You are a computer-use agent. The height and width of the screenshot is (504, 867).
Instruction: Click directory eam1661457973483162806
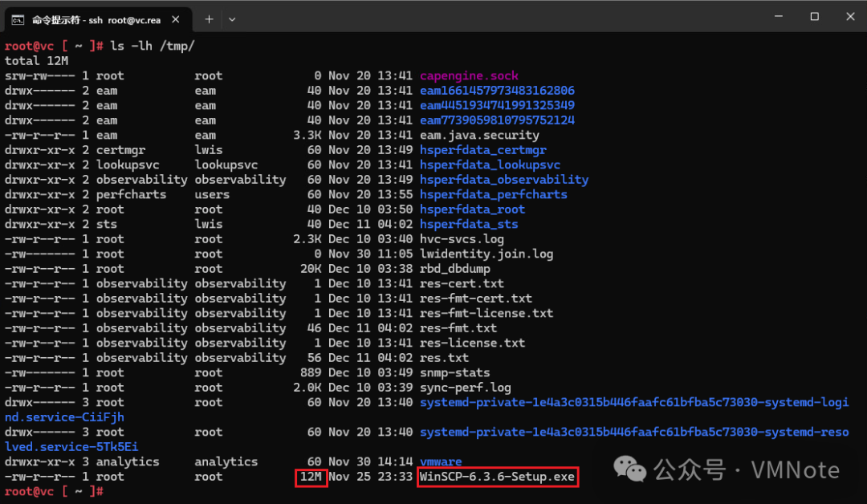[497, 91]
